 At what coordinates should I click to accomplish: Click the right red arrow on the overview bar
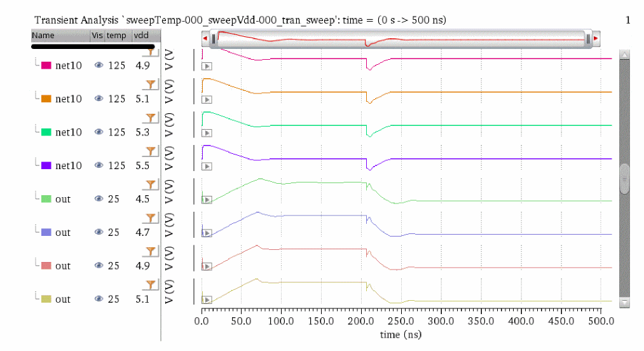coord(596,39)
